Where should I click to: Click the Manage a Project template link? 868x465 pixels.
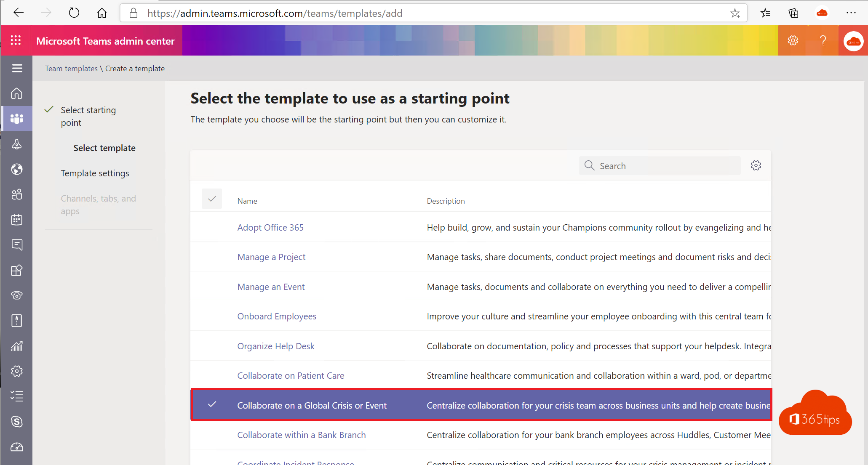(272, 256)
